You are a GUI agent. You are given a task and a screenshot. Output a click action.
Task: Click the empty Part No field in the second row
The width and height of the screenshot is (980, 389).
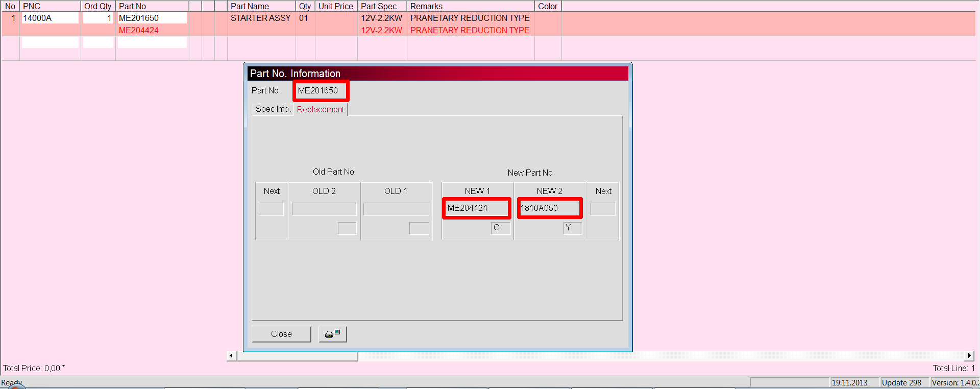click(x=152, y=42)
